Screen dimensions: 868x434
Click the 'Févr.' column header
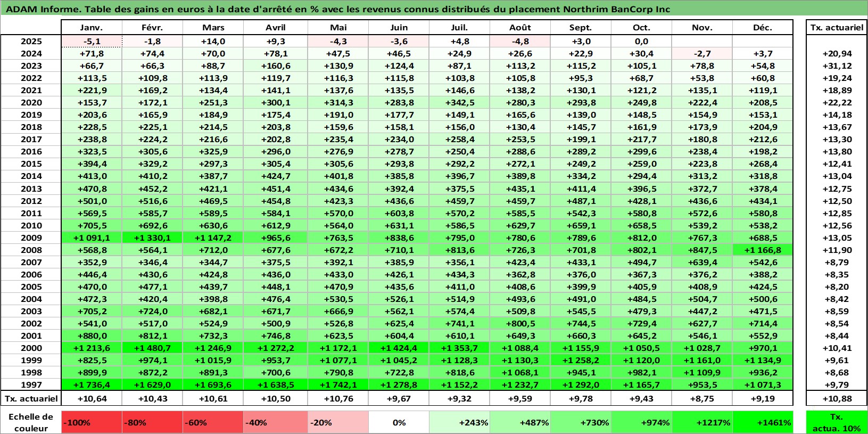click(152, 28)
